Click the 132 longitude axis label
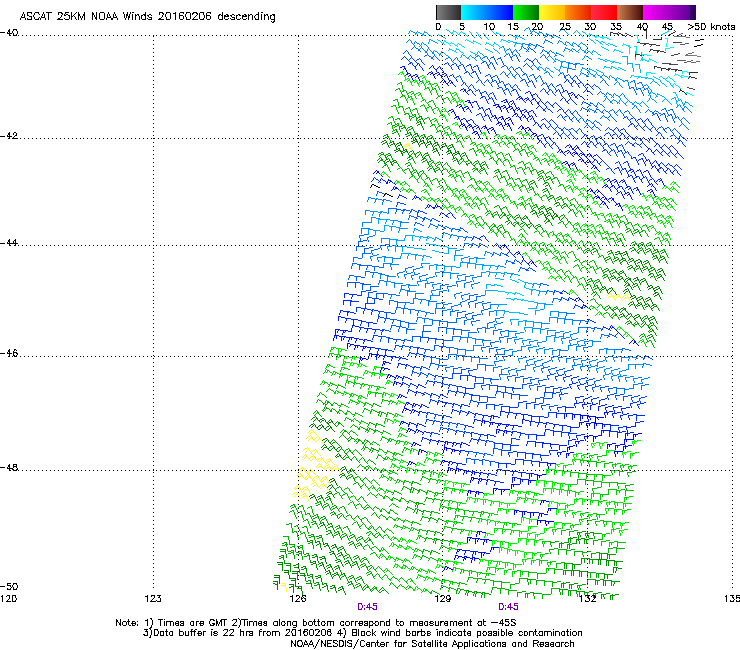Viewport: 740px width, 650px height. (587, 599)
